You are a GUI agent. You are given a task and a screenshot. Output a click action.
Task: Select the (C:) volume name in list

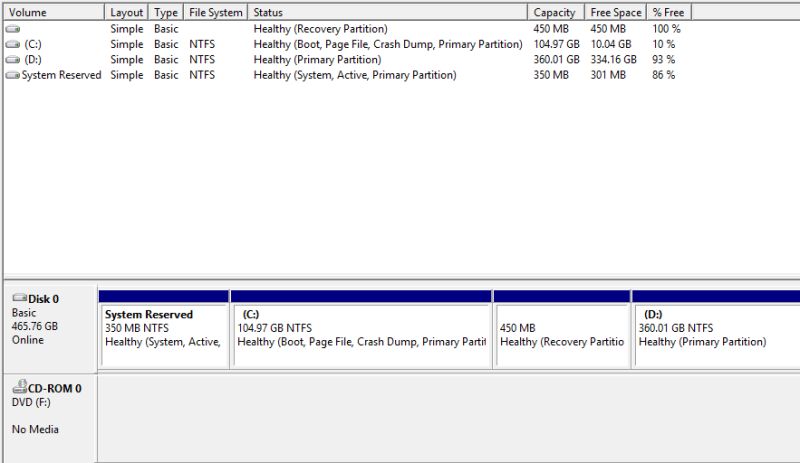click(33, 44)
